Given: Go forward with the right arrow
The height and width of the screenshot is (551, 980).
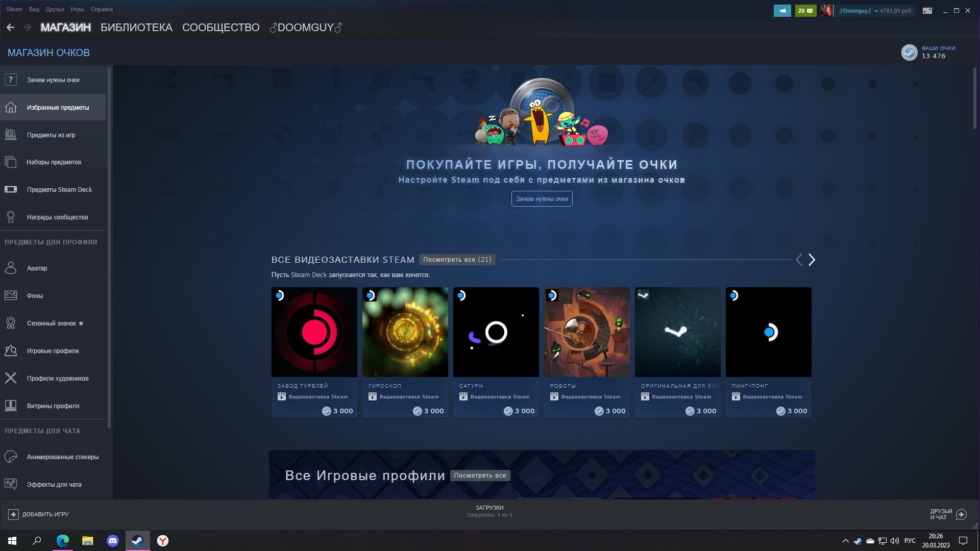Looking at the screenshot, I should (28, 27).
